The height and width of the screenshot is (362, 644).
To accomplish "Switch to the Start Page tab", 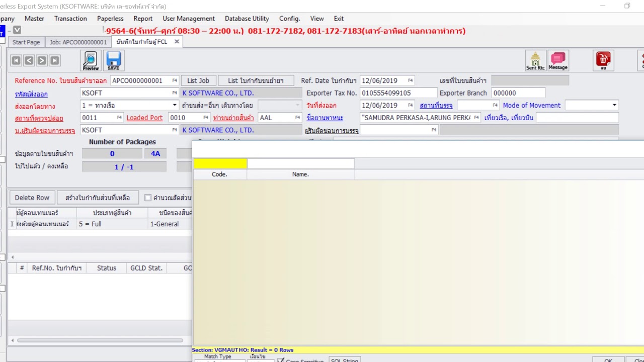I will coord(26,42).
